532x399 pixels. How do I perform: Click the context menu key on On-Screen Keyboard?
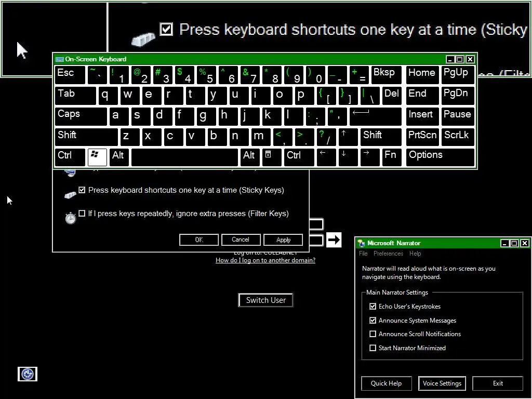point(272,157)
